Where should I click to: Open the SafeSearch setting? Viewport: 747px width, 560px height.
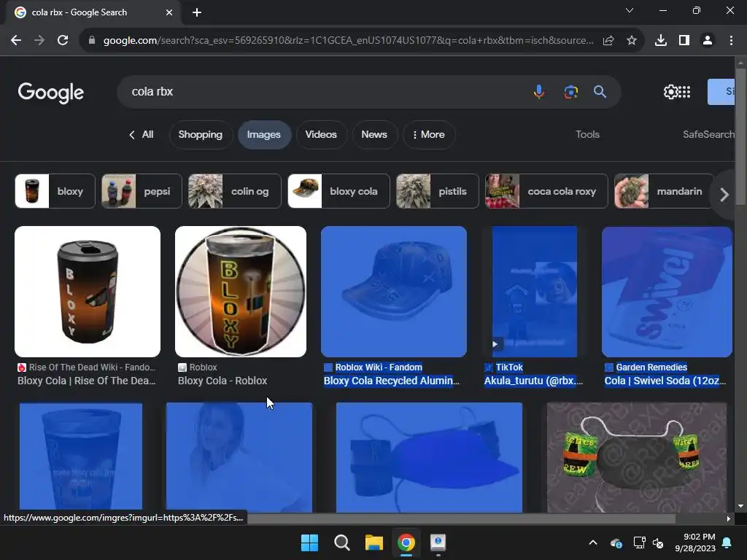click(x=708, y=135)
